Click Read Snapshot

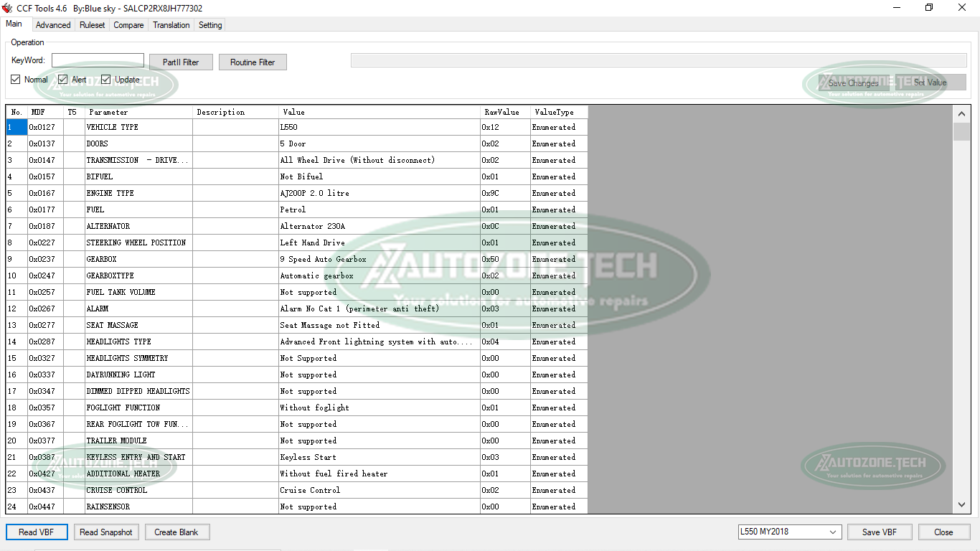coord(106,532)
